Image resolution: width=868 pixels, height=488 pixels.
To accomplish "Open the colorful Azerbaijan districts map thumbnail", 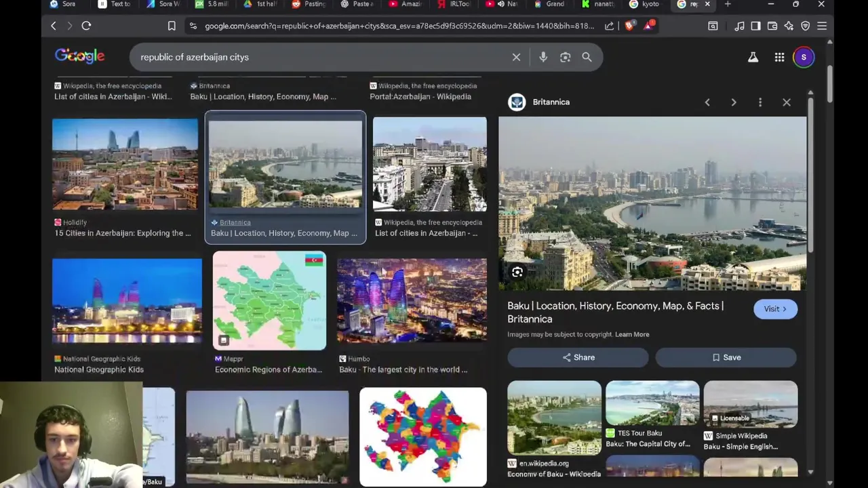I will click(x=423, y=437).
